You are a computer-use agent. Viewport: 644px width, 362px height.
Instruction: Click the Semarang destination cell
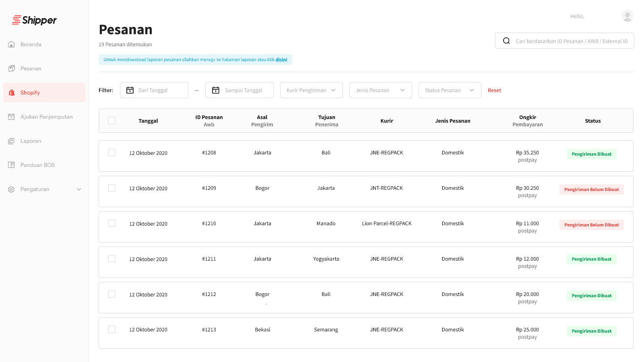(x=326, y=330)
